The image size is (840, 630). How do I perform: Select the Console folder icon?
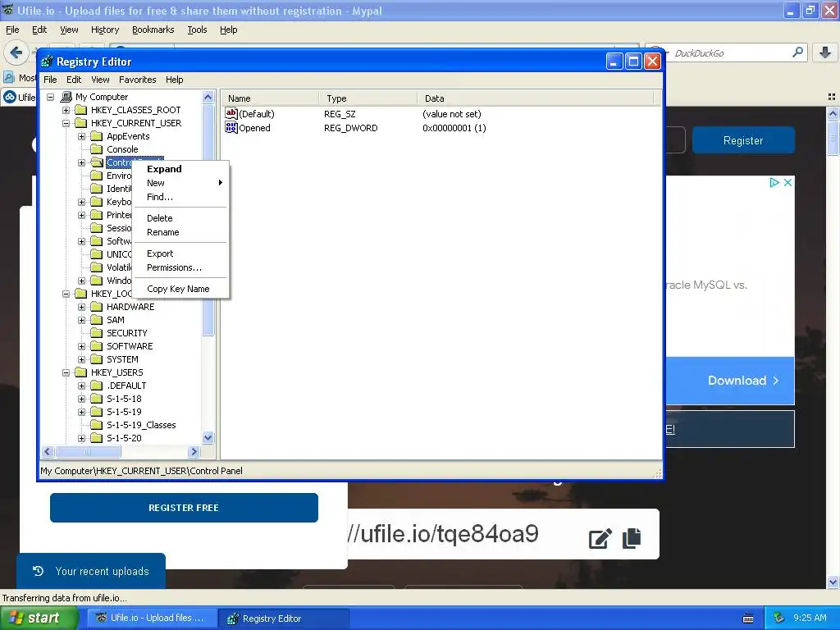(97, 149)
